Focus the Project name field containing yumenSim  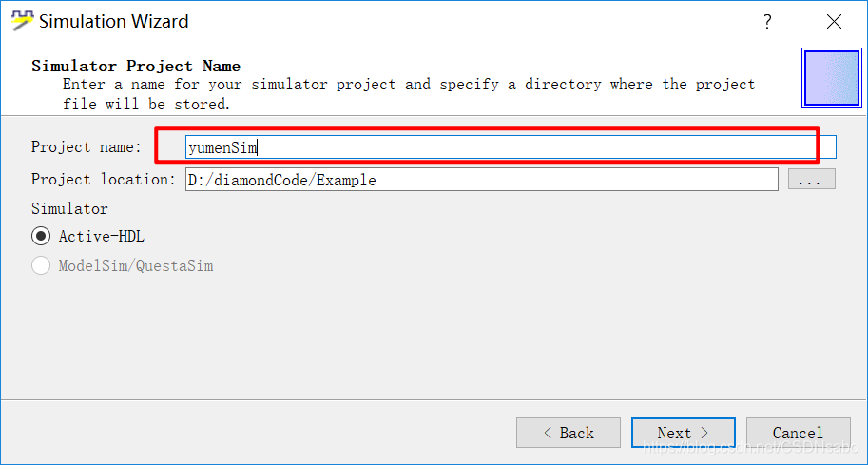(x=511, y=147)
